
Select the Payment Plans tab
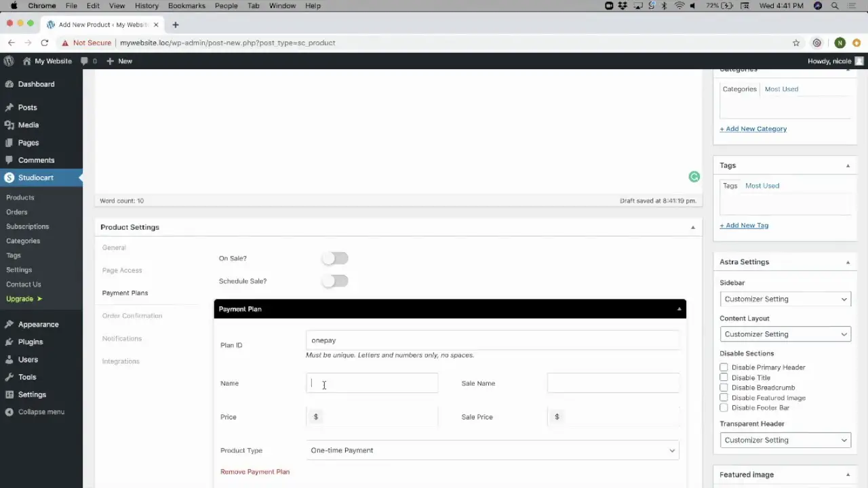click(125, 293)
